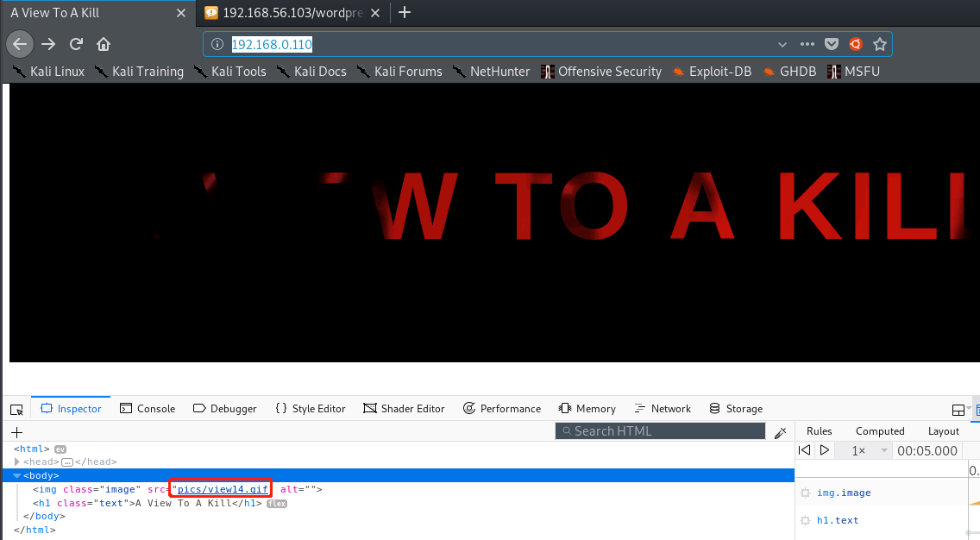Select the h1.text animation target
This screenshot has height=540, width=980.
(838, 520)
